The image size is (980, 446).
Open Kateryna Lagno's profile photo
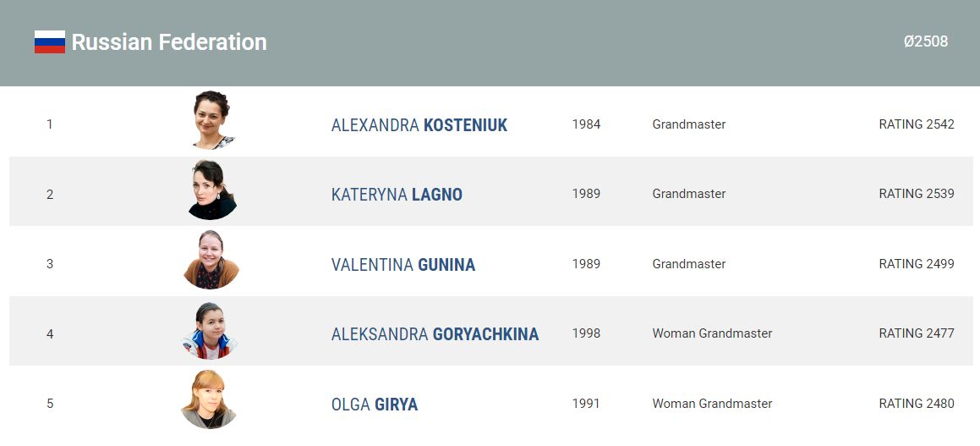211,190
